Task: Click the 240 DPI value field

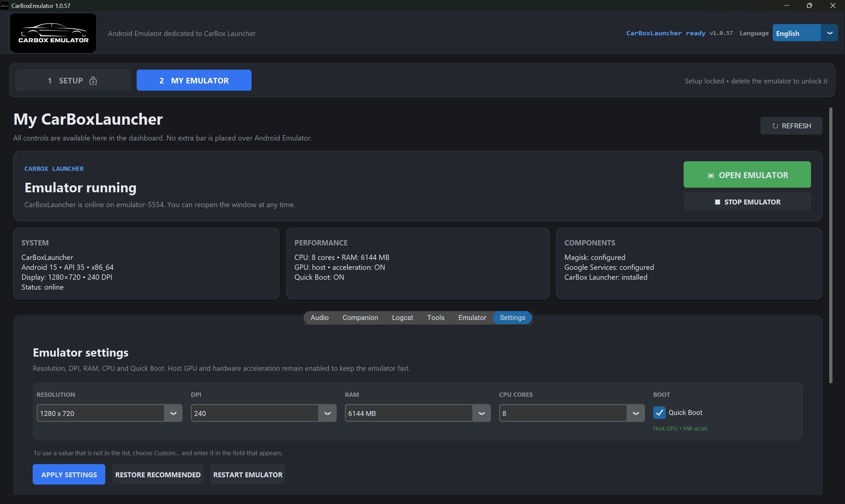Action: click(254, 413)
